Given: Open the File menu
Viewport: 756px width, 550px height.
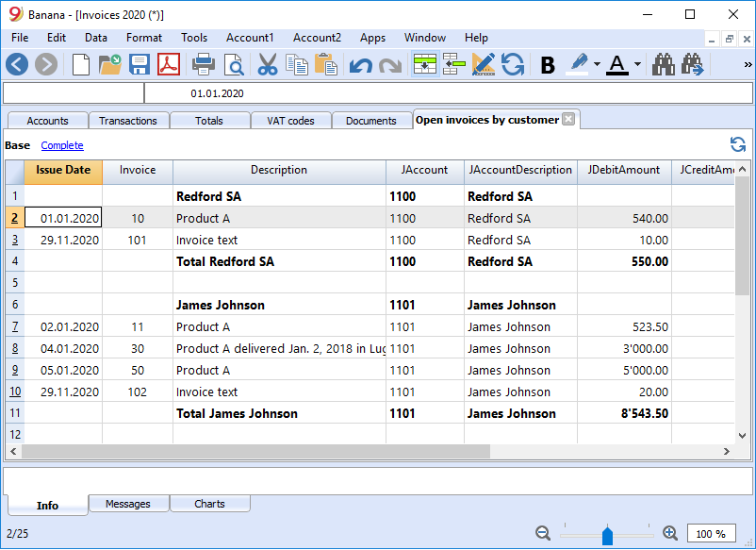Looking at the screenshot, I should pos(20,38).
